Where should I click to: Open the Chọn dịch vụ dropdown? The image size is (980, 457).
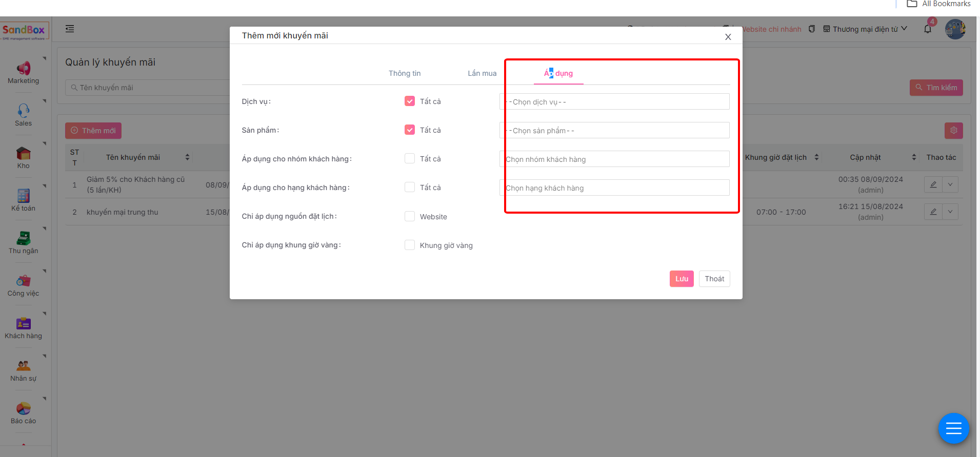[614, 102]
